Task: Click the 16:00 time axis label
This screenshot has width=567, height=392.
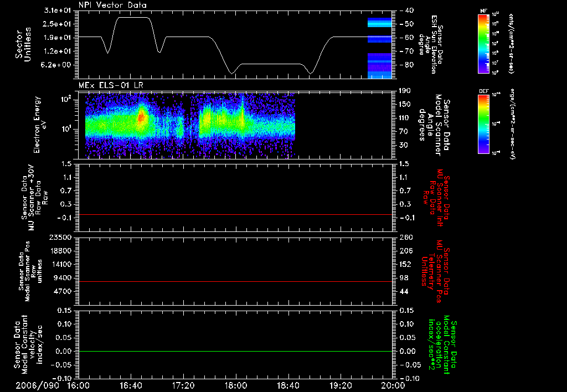Action: tap(79, 385)
